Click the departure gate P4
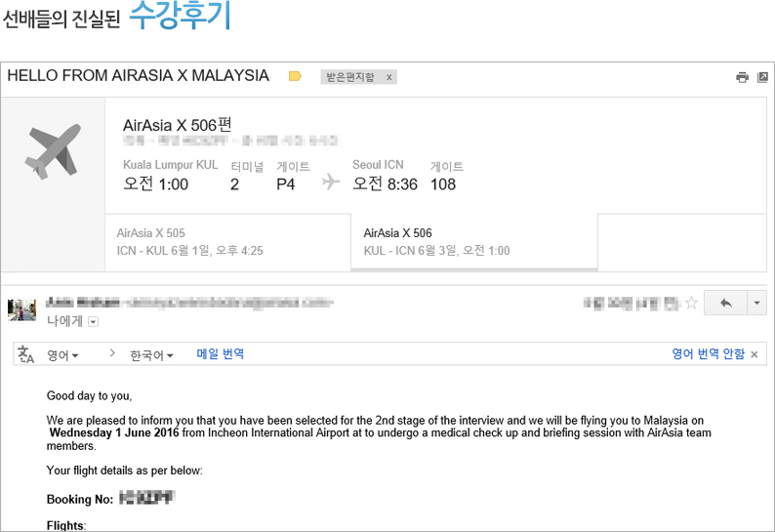The image size is (775, 532). [285, 184]
